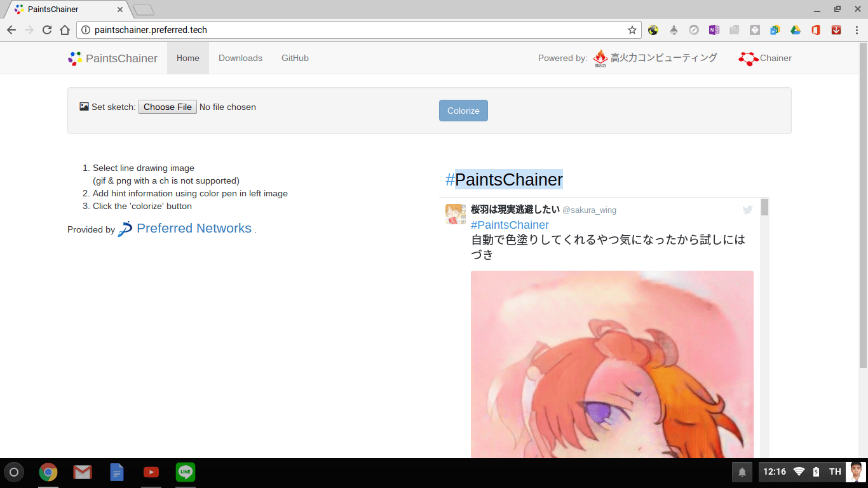Click the gray circular pencil extension icon
Screen dimensions: 868x488
pyautogui.click(x=694, y=30)
